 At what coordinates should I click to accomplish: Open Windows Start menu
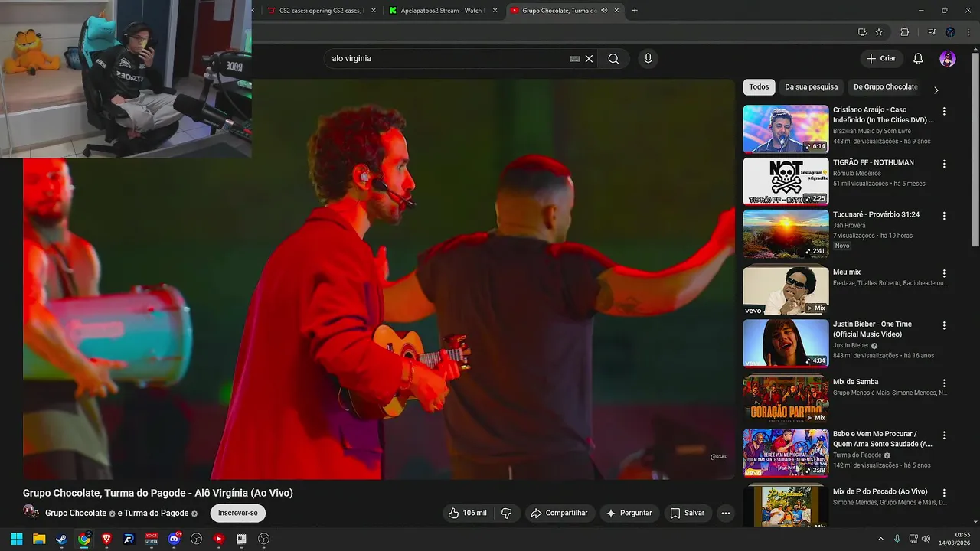(16, 539)
